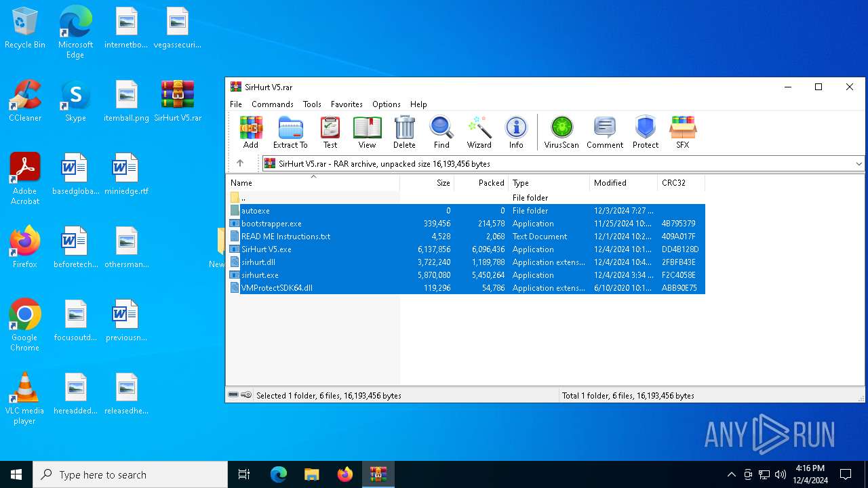Open File Explorer from taskbar
Screen dimensions: 868x488
[312, 474]
